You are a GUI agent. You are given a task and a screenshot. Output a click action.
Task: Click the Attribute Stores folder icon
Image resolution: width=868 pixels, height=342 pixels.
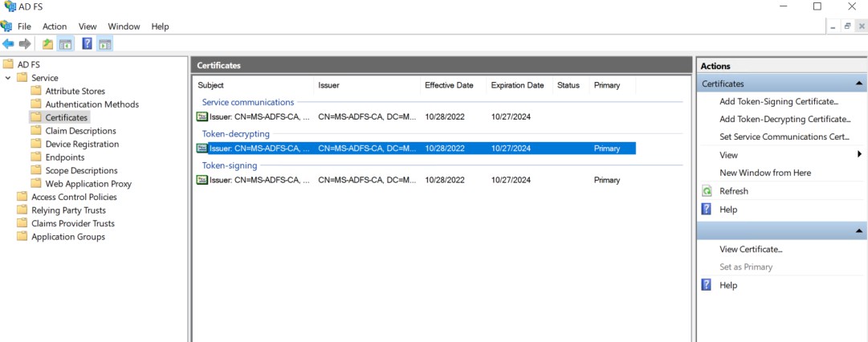tap(36, 91)
